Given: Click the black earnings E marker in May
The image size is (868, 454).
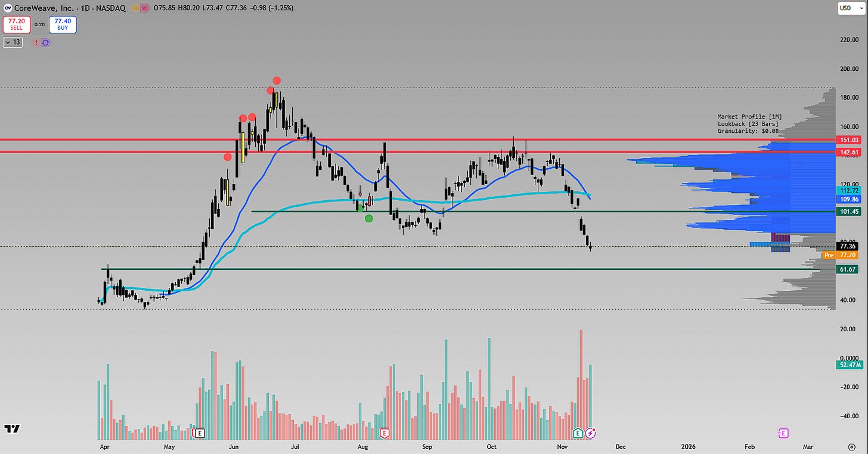Looking at the screenshot, I should tap(200, 433).
